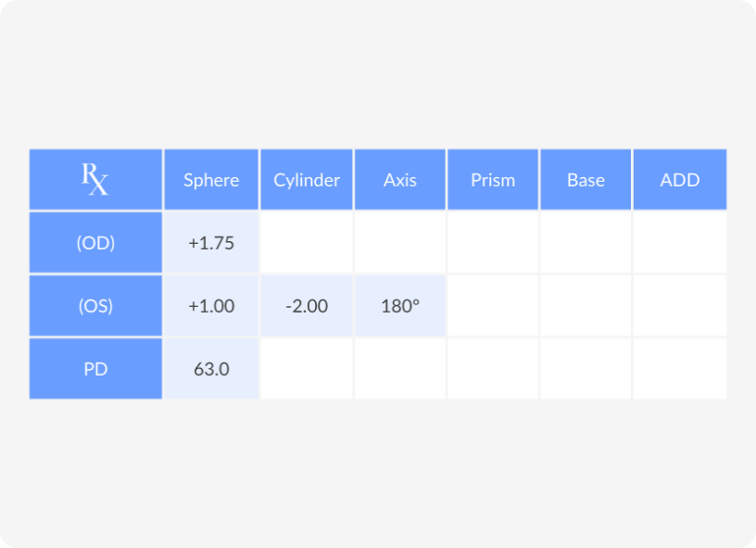The image size is (756, 548).
Task: Select the (OS) left eye row label
Action: [x=95, y=306]
